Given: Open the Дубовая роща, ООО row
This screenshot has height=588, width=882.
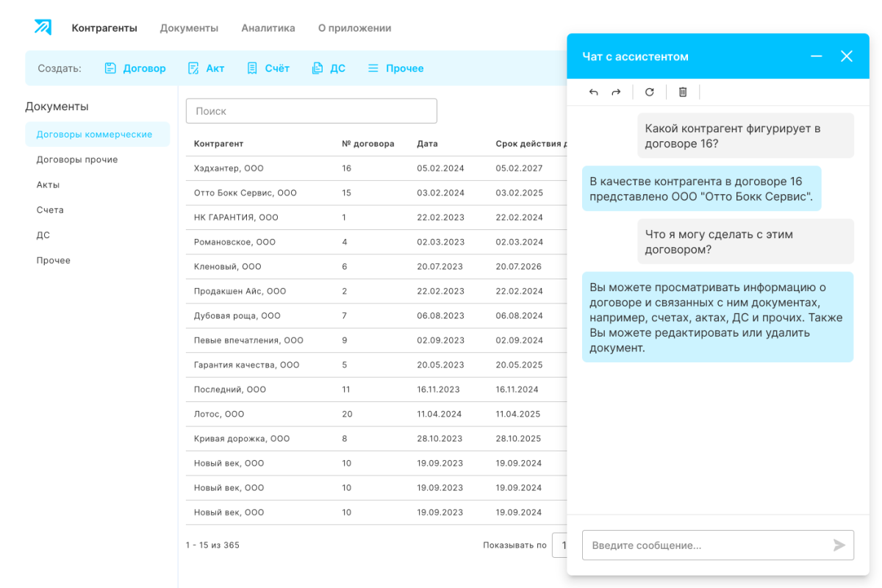Looking at the screenshot, I should [376, 316].
